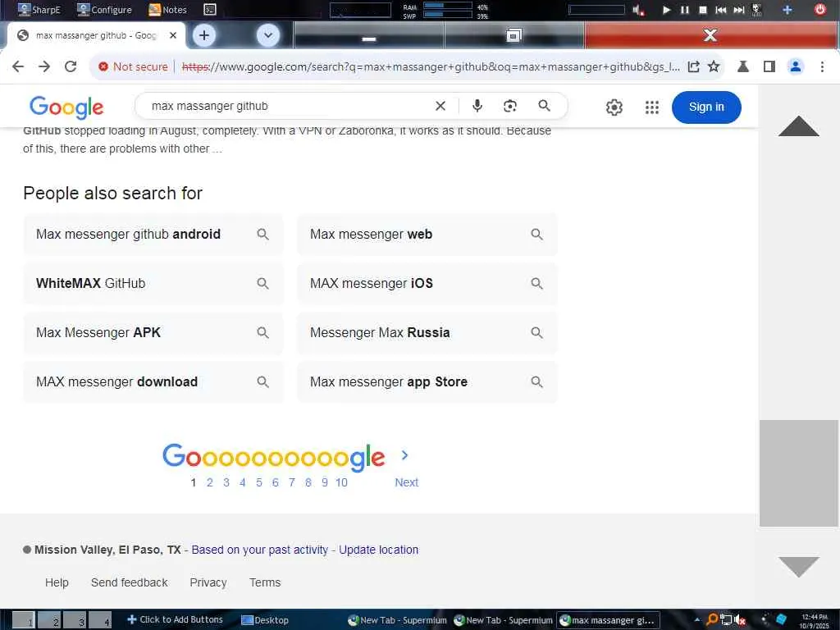Select the 'max massanger github' browser tab

click(95, 35)
